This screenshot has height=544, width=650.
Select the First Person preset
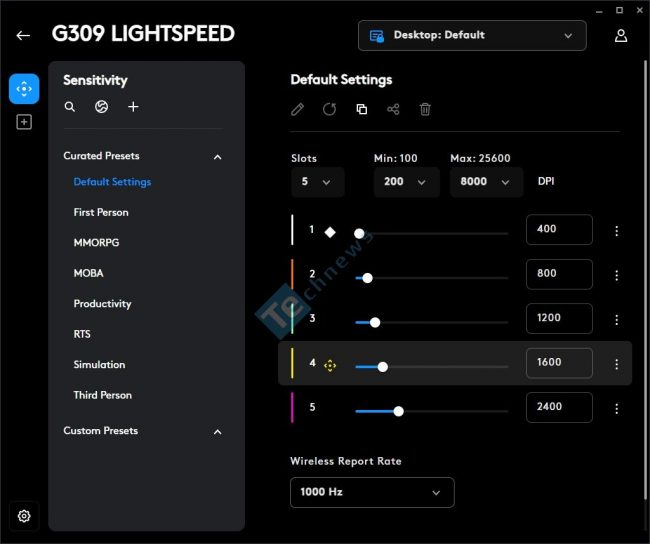tap(101, 212)
